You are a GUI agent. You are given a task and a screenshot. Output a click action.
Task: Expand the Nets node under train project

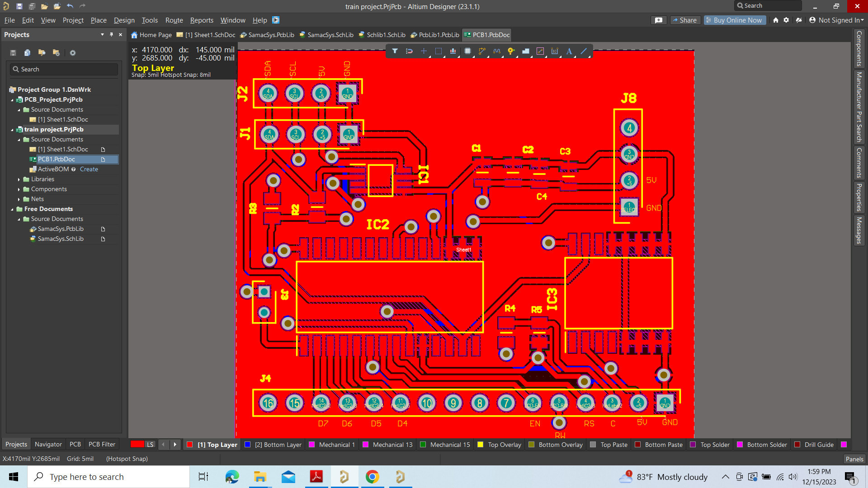[19, 199]
